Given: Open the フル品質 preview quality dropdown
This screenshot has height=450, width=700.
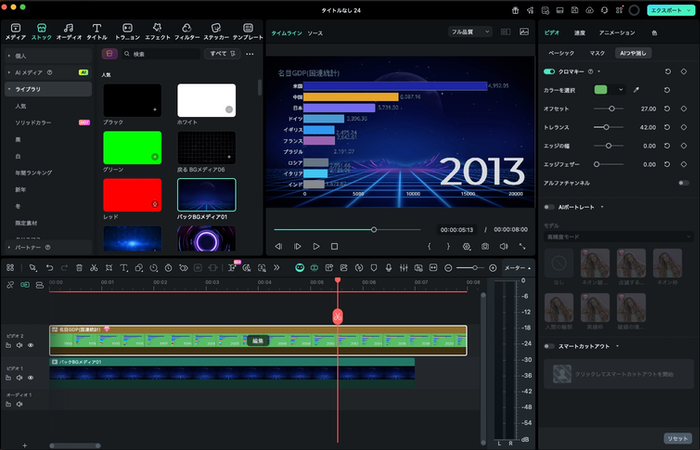Looking at the screenshot, I should pyautogui.click(x=470, y=32).
